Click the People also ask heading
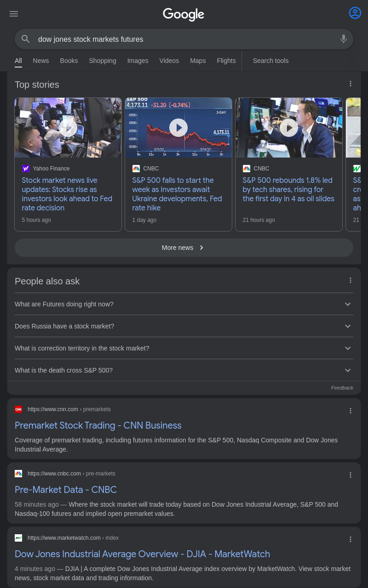This screenshot has width=368, height=588. [47, 281]
